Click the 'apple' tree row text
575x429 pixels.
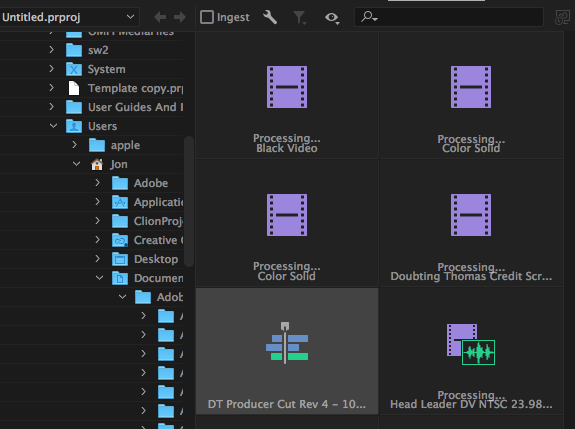(125, 145)
